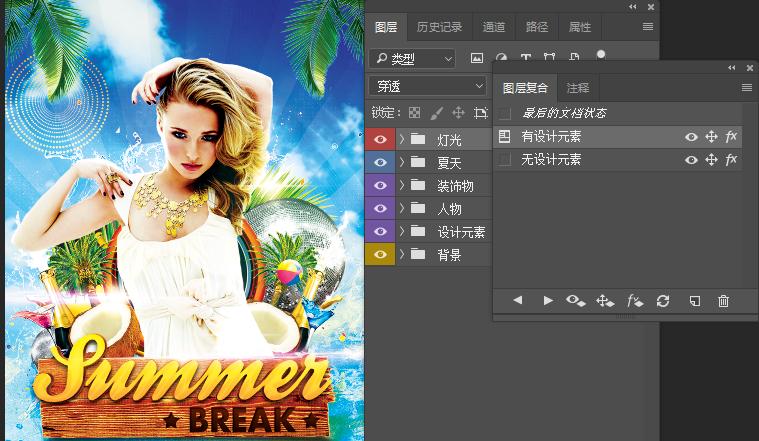Filter layers by smart object icon
The height and width of the screenshot is (441, 759).
click(x=574, y=57)
